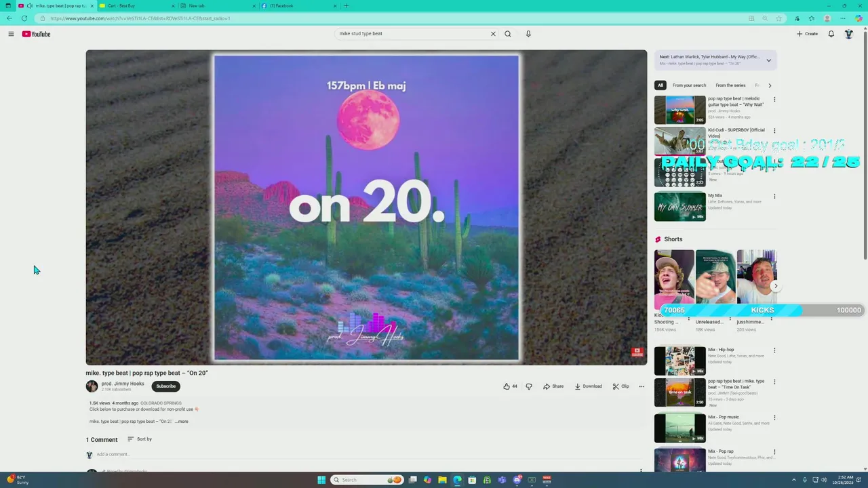This screenshot has height=488, width=868.
Task: Open a new browser tab with plus
Action: point(346,6)
